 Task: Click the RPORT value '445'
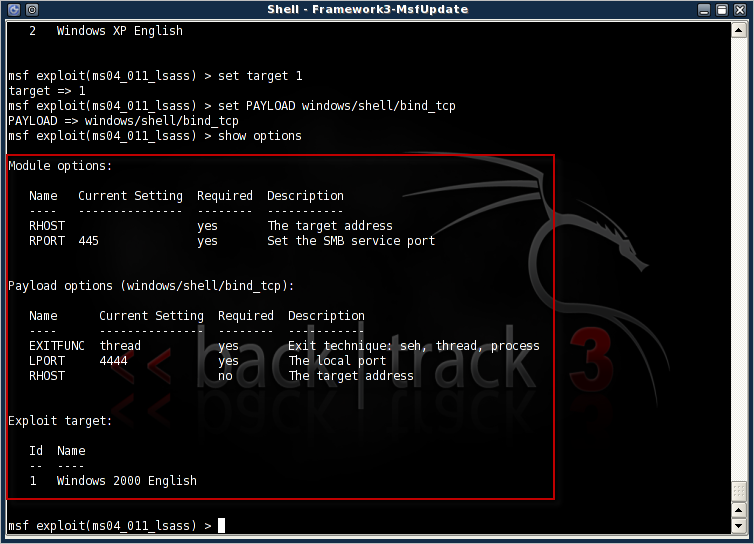[x=88, y=240]
